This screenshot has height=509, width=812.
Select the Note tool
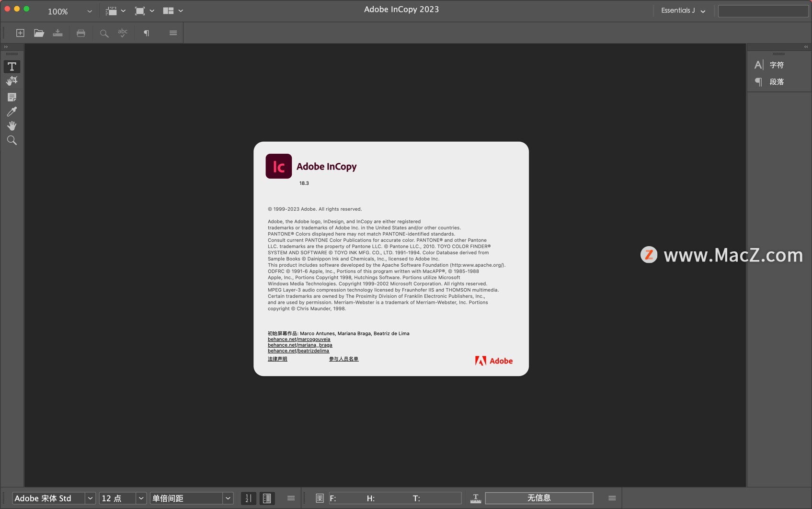click(x=11, y=97)
